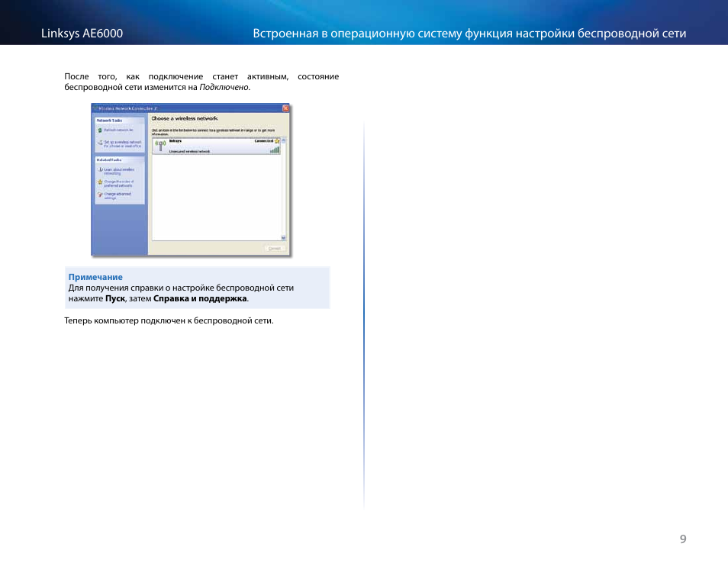728x563 pixels.
Task: Click the bold 'Справка и поддержка' text
Action: (x=200, y=298)
